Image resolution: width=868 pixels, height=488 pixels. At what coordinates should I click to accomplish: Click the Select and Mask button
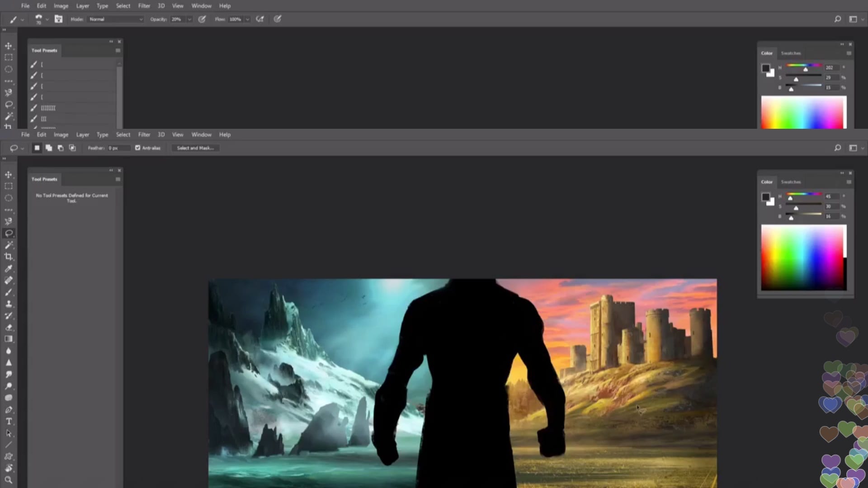(195, 148)
